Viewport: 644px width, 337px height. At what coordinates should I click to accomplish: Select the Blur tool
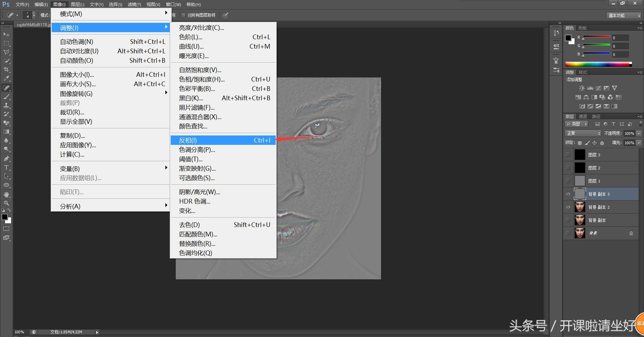[x=6, y=141]
